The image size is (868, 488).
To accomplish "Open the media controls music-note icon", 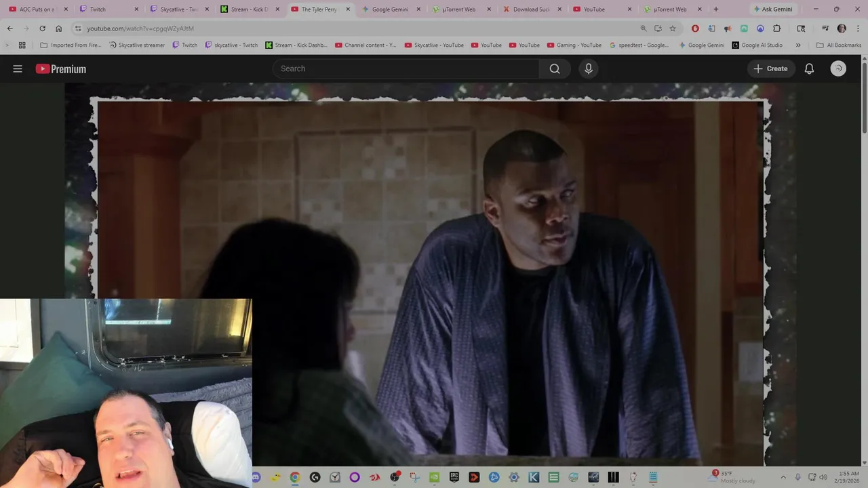I will (825, 28).
